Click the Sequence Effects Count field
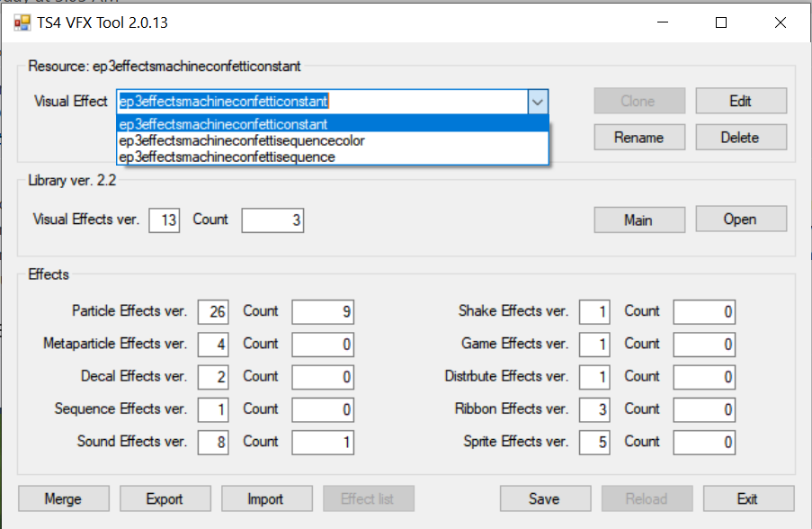Screen dimensions: 812x529 [x=323, y=409]
